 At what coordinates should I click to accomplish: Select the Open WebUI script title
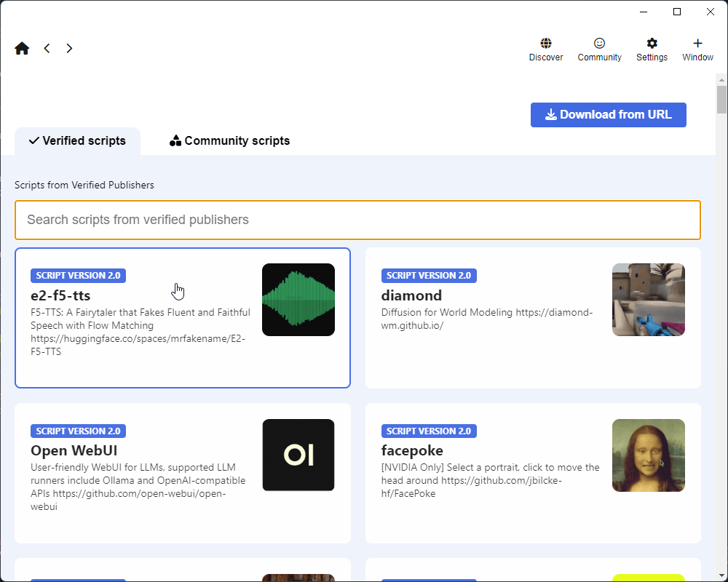(74, 450)
